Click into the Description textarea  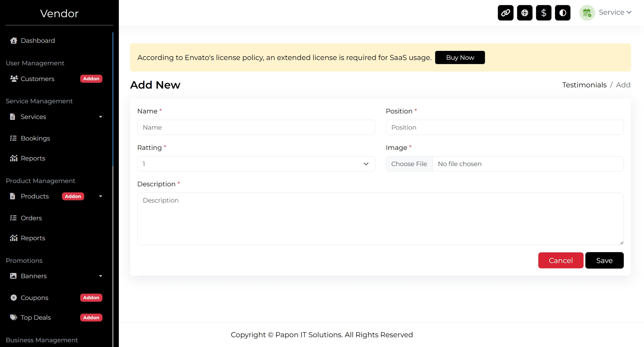[x=380, y=219]
